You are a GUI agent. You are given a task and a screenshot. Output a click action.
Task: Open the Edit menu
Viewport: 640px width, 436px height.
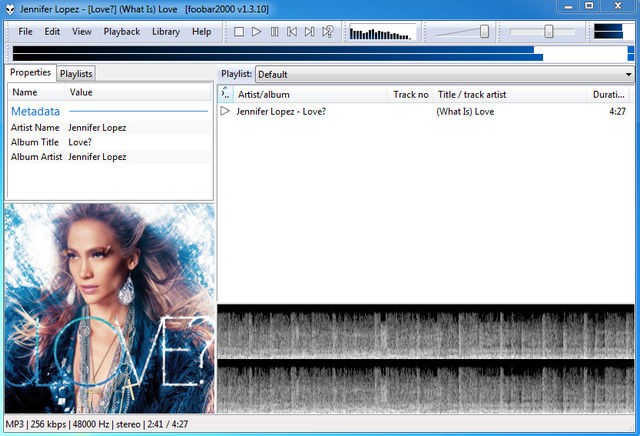[52, 32]
